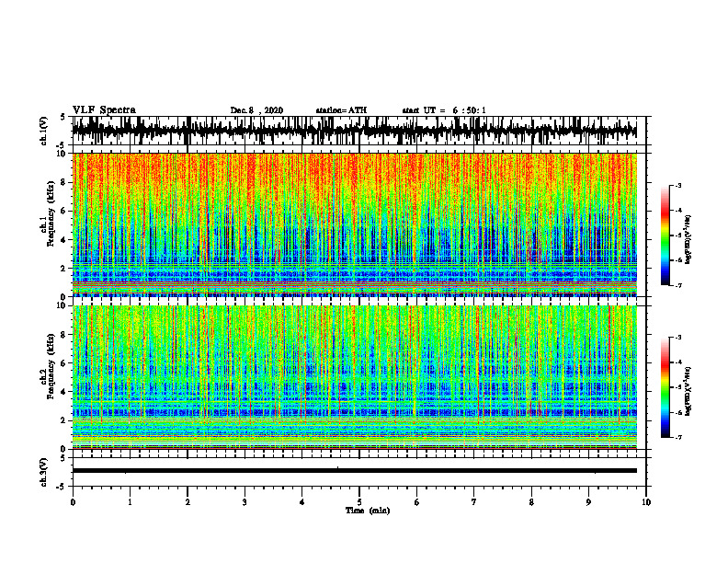Viewport: 728px width, 563px height.
Task: Click time axis tick label "5" under the plot
Action: click(x=359, y=502)
